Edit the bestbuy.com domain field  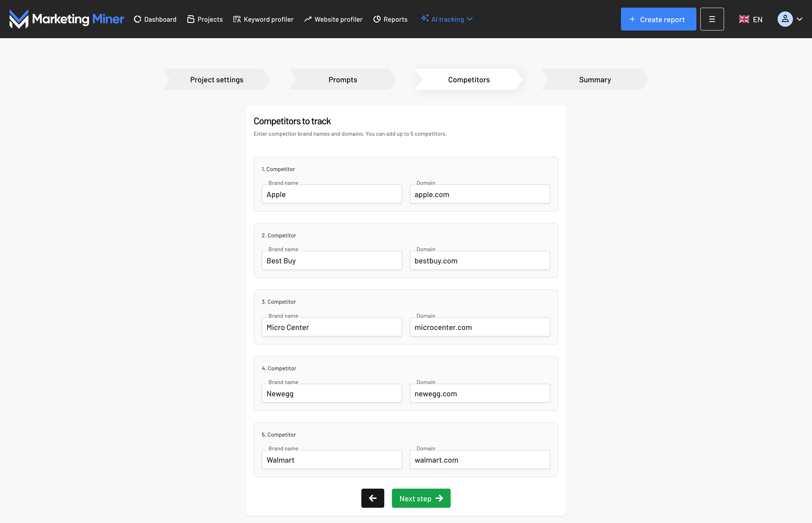pyautogui.click(x=480, y=261)
